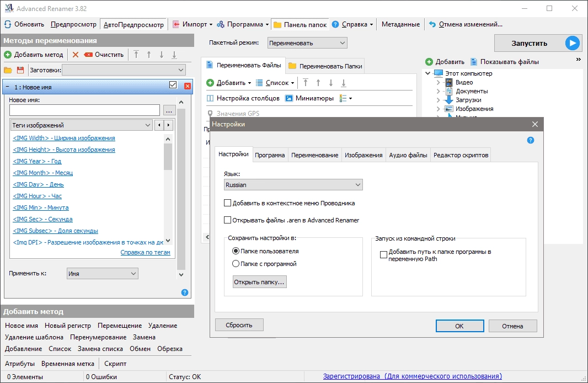Switch to Переименование tab in settings dialog

point(314,155)
